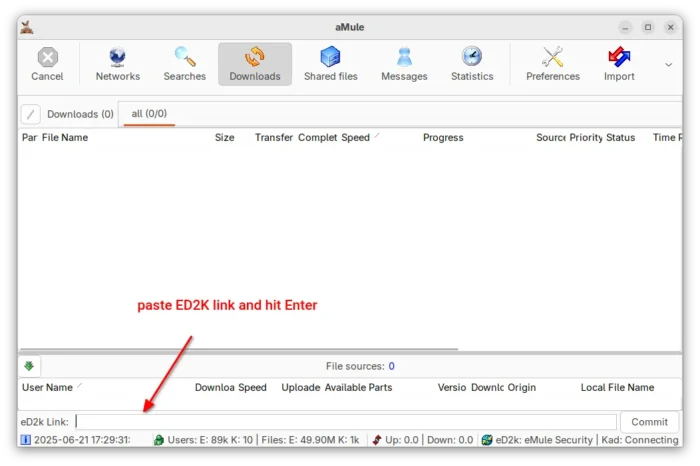700x466 pixels.
Task: Show the Statistics page
Action: pos(472,64)
